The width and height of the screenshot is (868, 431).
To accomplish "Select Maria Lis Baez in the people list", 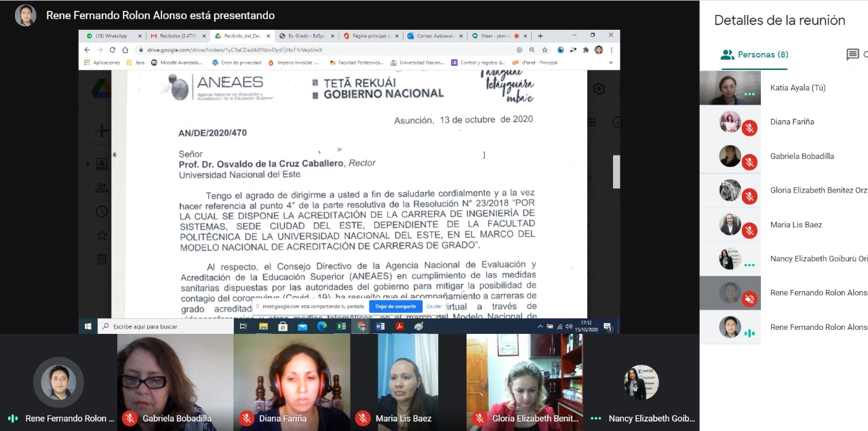I will (x=784, y=225).
